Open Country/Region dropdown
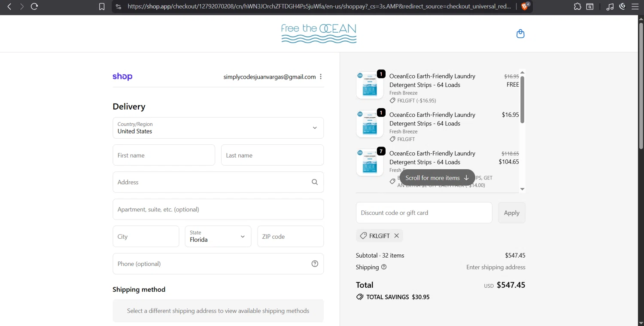 coord(218,128)
